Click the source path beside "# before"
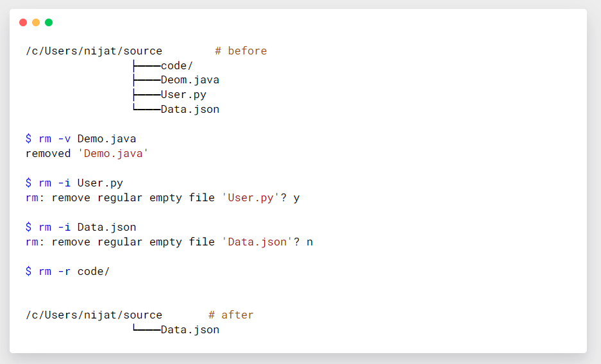Image resolution: width=601 pixels, height=364 pixels. 94,51
